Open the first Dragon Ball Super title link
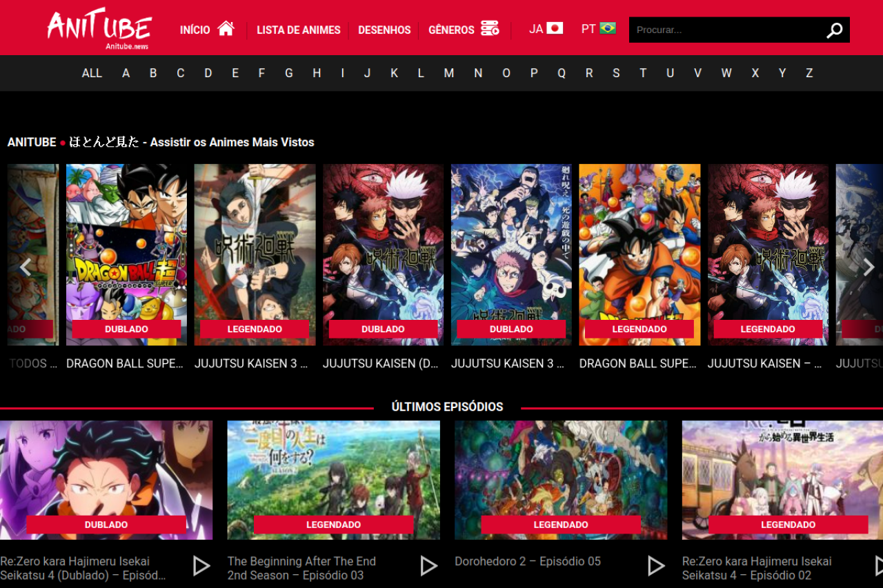Viewport: 883px width, 588px height. 125,363
